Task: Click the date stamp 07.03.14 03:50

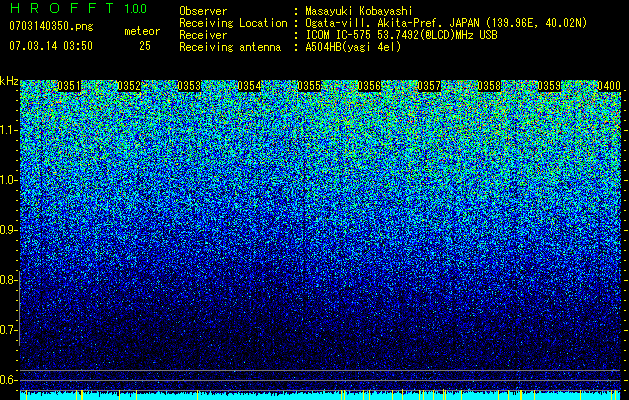Action: click(x=51, y=46)
